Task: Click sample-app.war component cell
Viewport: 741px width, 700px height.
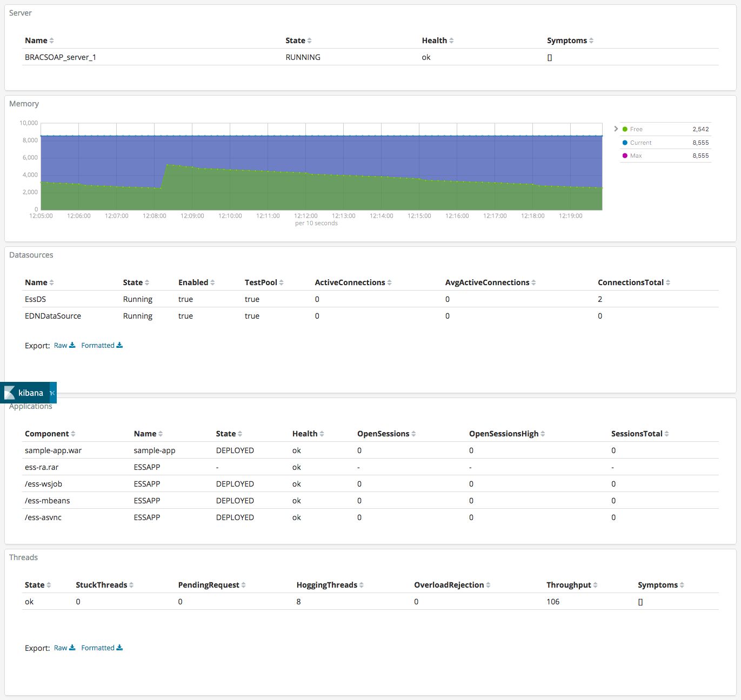Action: [x=53, y=450]
